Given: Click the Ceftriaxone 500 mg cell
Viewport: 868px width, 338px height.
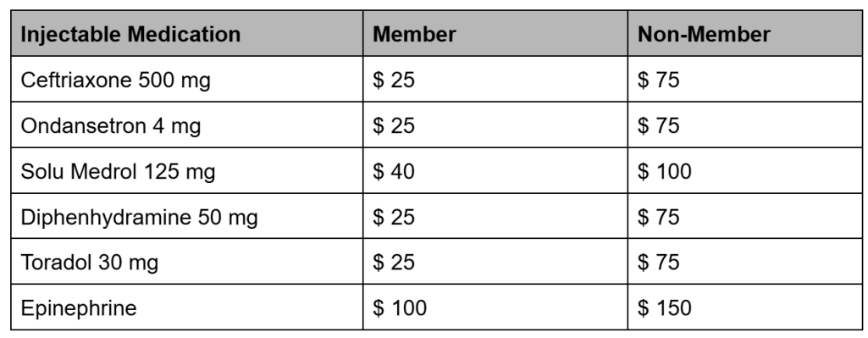Looking at the screenshot, I should 186,80.
